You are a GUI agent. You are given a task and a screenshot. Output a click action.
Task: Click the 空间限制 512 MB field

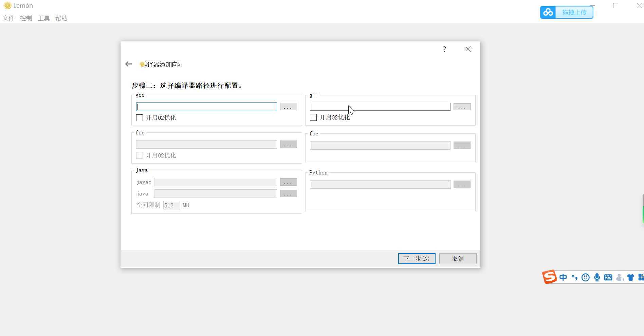tap(171, 205)
